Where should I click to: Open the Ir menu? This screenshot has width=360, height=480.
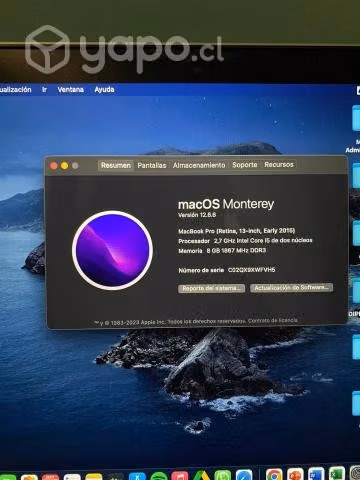tap(44, 90)
